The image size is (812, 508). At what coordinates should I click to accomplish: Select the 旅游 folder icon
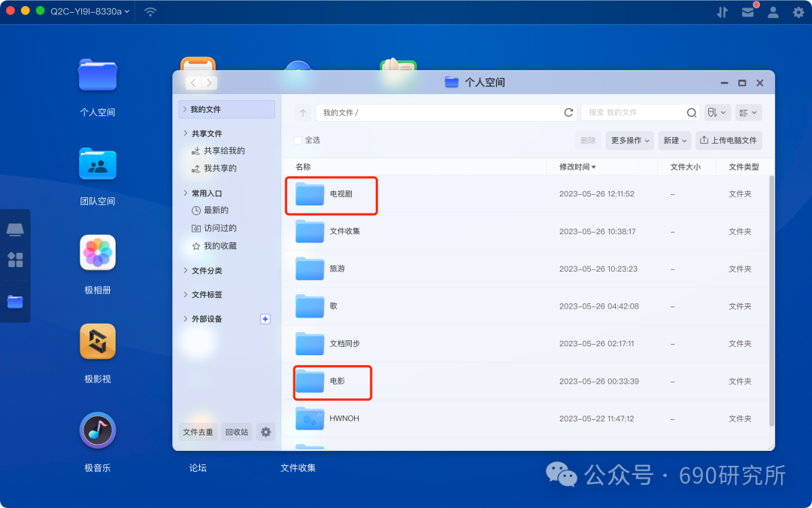click(x=310, y=269)
